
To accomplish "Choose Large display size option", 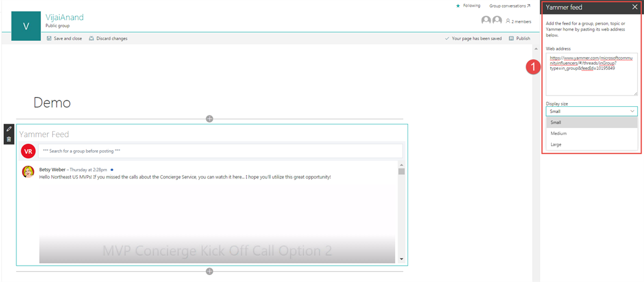I will [x=592, y=144].
